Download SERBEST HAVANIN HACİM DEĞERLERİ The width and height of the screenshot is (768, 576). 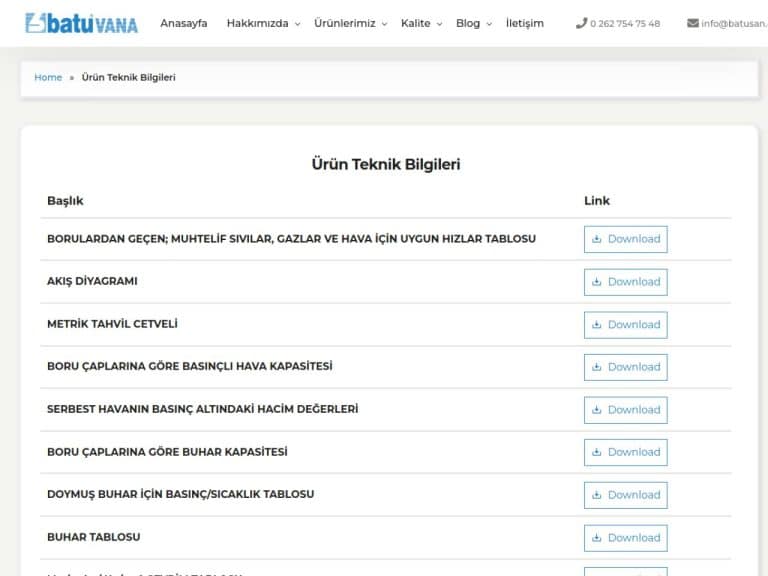(x=625, y=410)
